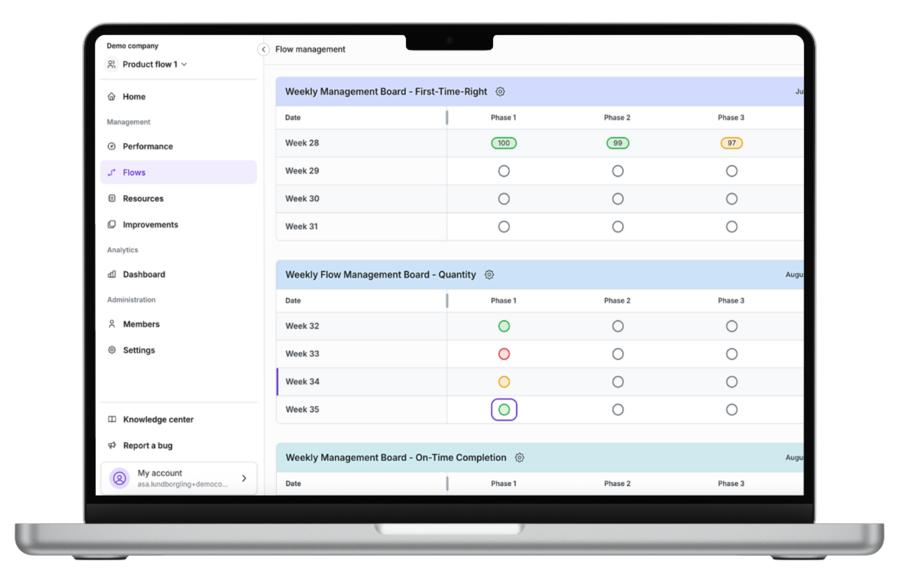Image resolution: width=899 pixels, height=588 pixels.
Task: Click the My account avatar icon
Action: pos(119,478)
